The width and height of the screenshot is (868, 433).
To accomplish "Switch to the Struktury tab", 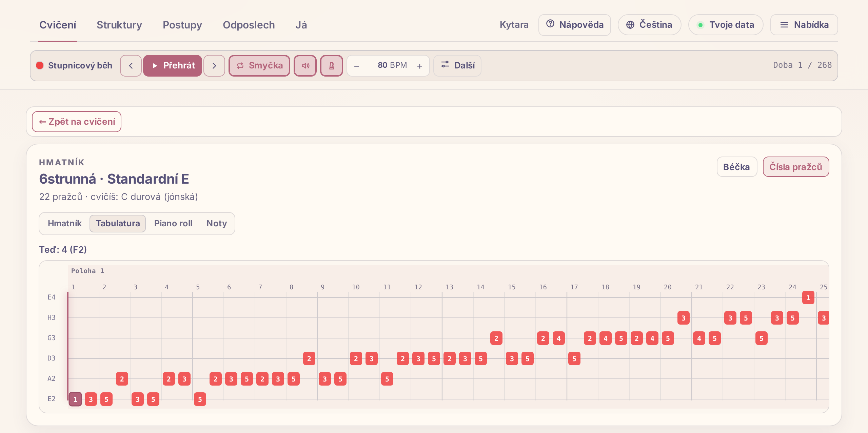I will pyautogui.click(x=119, y=25).
